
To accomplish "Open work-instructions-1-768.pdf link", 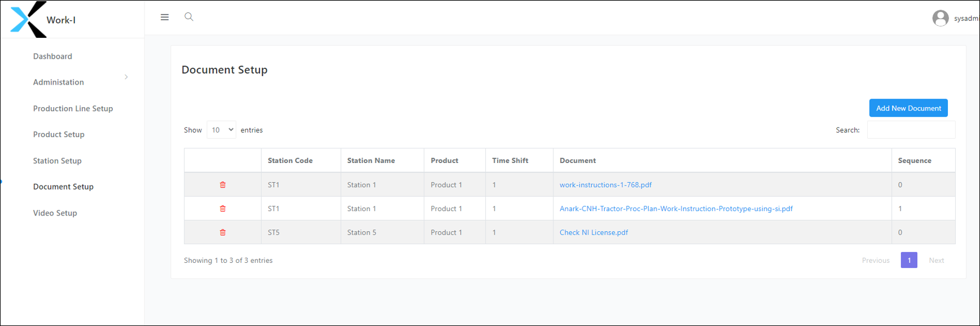I will tap(605, 185).
